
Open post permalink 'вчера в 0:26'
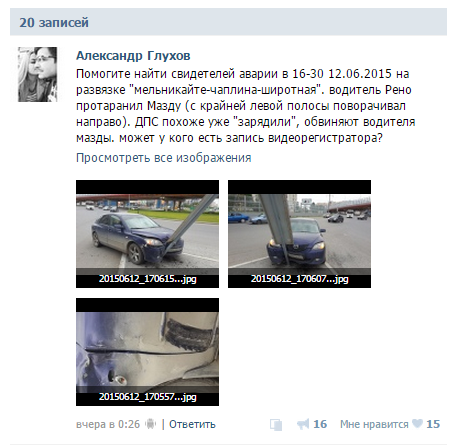108,424
